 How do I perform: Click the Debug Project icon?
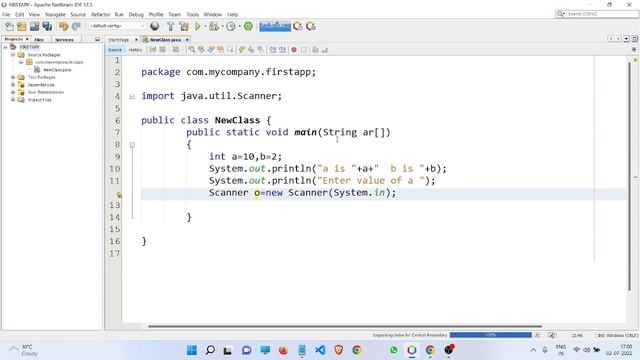pos(213,27)
